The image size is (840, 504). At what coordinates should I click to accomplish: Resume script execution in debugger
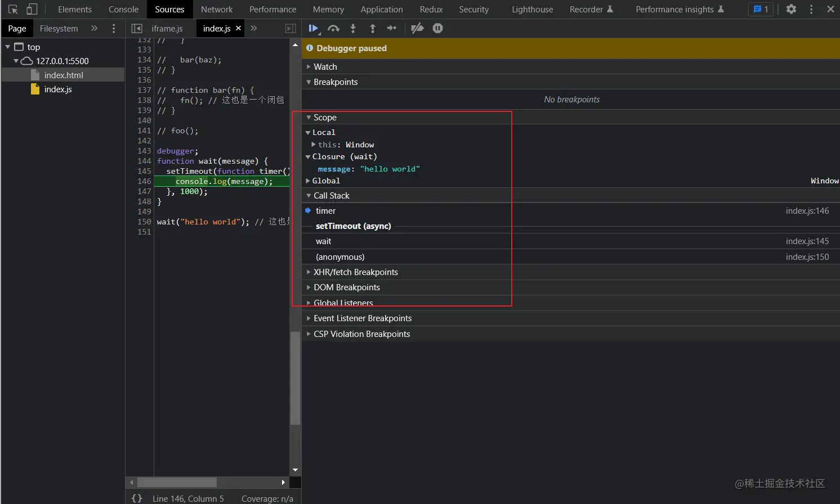pyautogui.click(x=313, y=28)
